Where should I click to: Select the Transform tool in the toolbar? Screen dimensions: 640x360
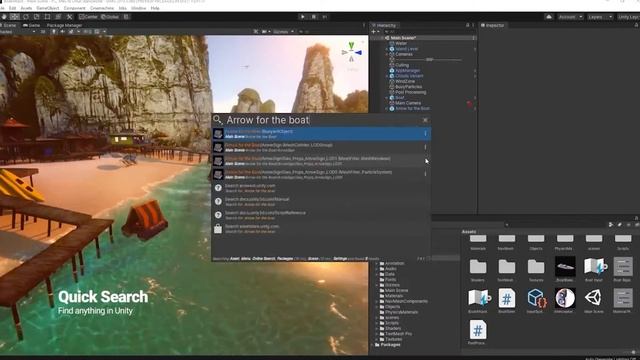58,17
